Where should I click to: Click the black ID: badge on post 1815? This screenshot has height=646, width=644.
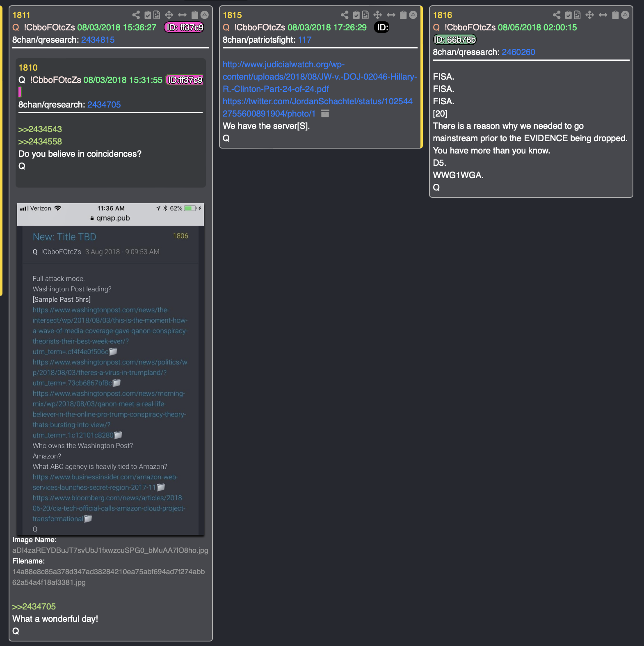pos(382,27)
